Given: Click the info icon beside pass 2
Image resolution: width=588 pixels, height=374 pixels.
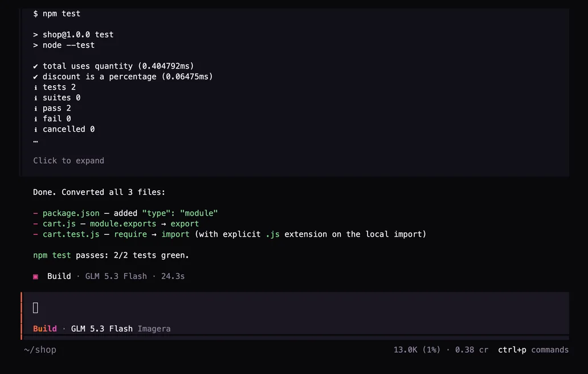Looking at the screenshot, I should point(36,108).
